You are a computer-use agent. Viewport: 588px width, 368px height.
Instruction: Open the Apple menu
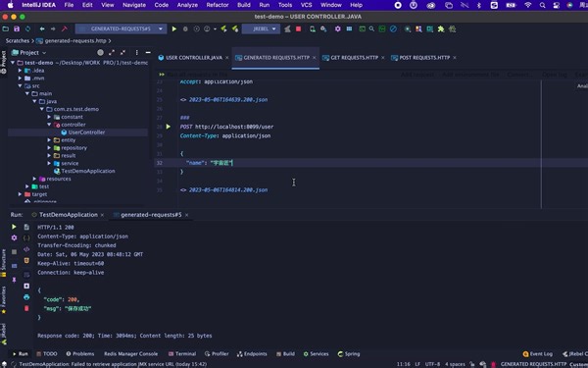(10, 5)
